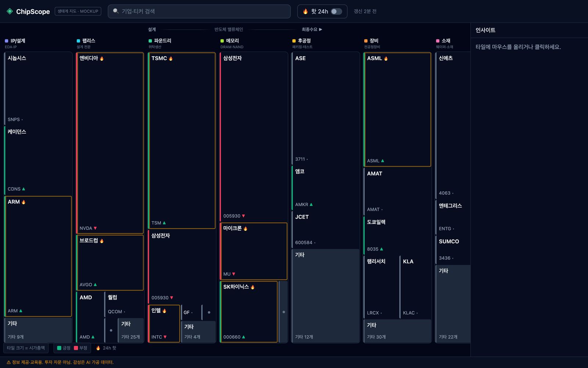Select the ASE tile

click(x=326, y=109)
